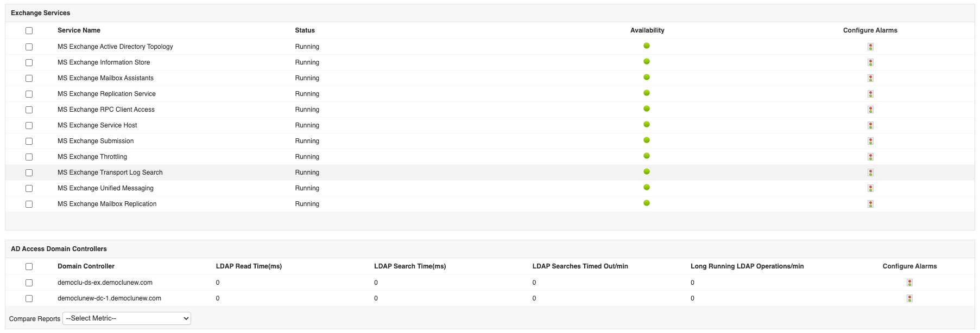Screen dimensions: 980x333
Task: Check MS Exchange Mailbox Assistants row
Action: 29,79
